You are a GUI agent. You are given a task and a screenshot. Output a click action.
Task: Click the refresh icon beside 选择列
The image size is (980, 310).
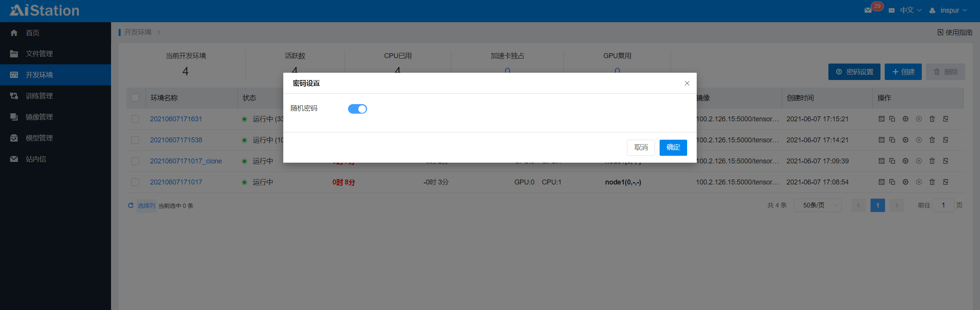click(131, 206)
